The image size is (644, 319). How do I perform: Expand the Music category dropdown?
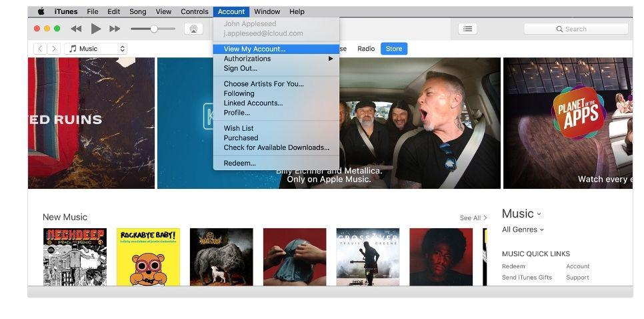pyautogui.click(x=521, y=214)
